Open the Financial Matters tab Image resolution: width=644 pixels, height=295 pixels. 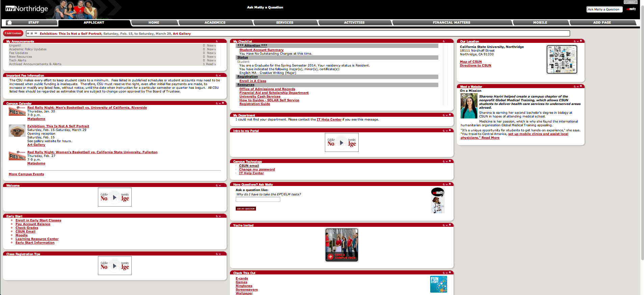pos(452,23)
